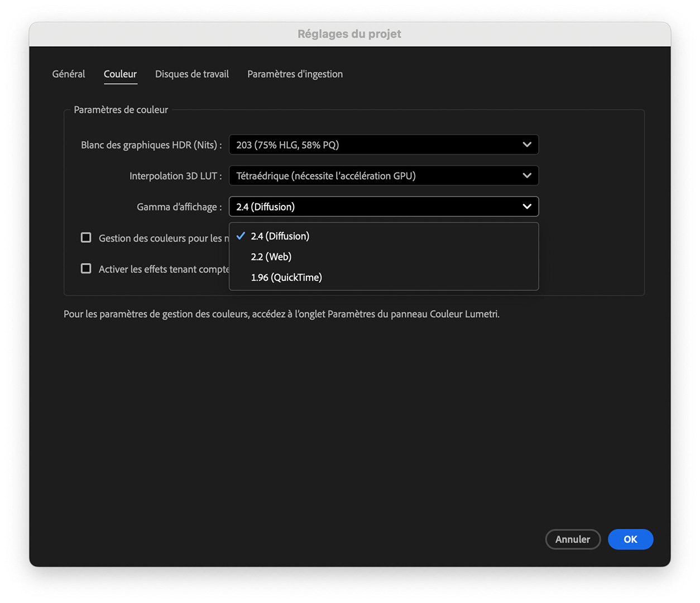The image size is (700, 603).
Task: Enable the Gestion des couleurs checkbox
Action: pyautogui.click(x=86, y=238)
